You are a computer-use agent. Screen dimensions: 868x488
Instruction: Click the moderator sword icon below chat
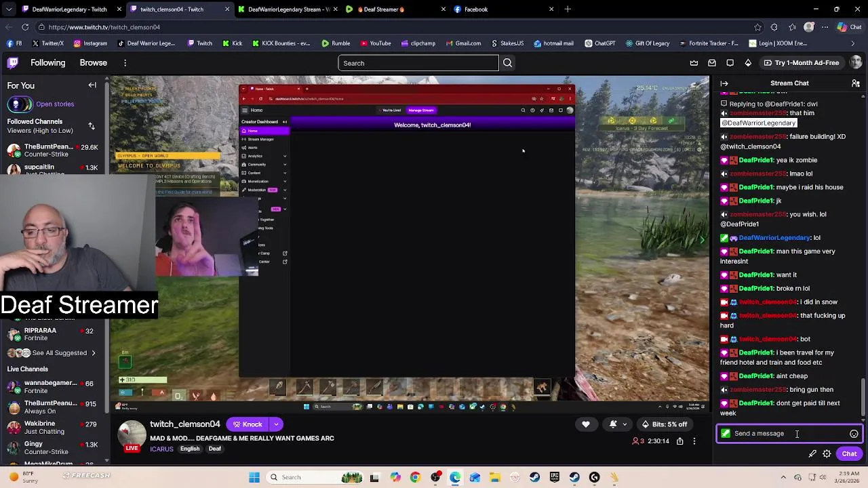[x=812, y=454]
